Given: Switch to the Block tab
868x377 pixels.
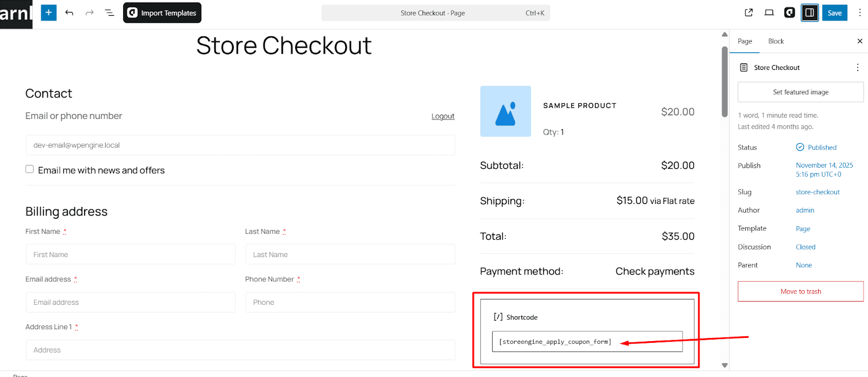Looking at the screenshot, I should 776,41.
